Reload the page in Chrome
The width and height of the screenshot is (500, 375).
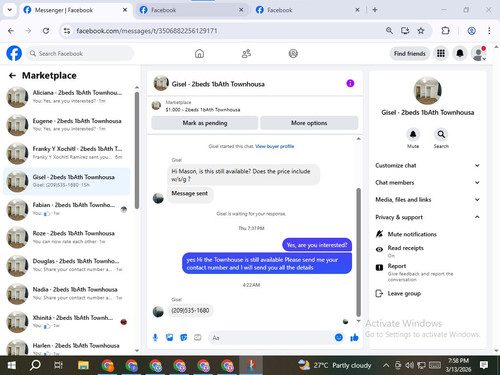tap(46, 31)
